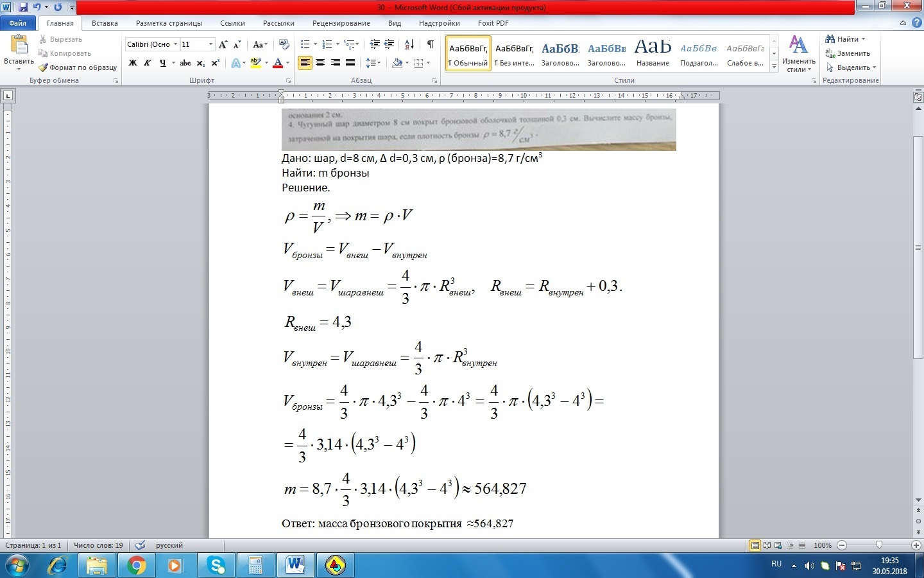Click the zoom slider handle
Image resolution: width=924 pixels, height=578 pixels.
tap(879, 545)
